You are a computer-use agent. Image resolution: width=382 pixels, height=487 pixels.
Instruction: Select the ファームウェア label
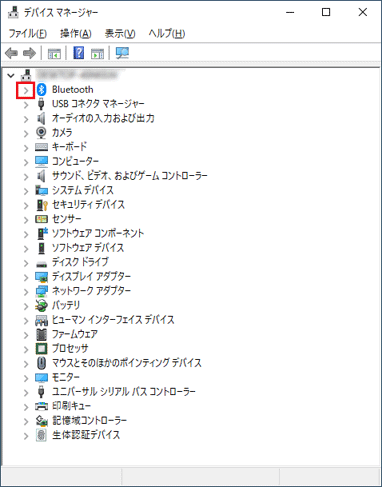(x=75, y=334)
